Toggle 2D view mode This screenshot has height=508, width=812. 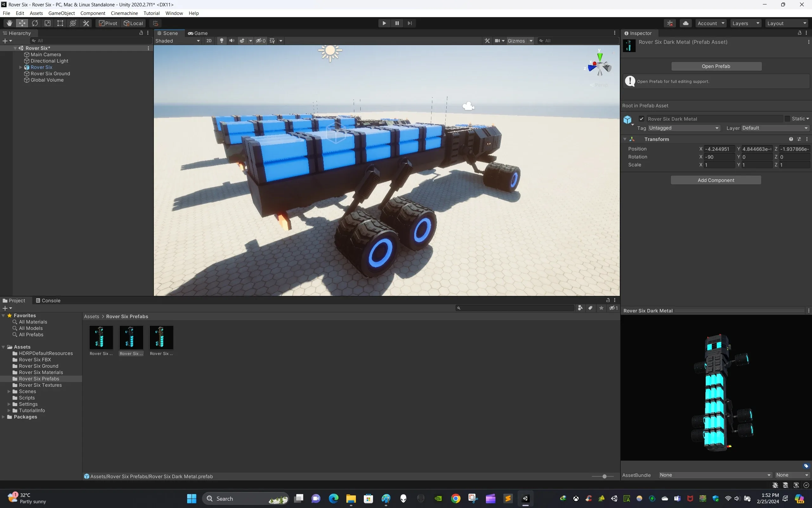[x=209, y=41]
